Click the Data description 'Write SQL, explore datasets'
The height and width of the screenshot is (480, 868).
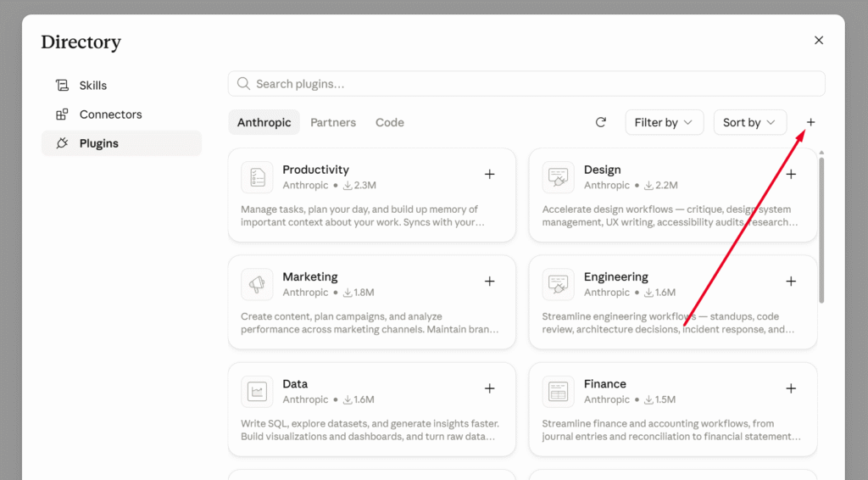pos(370,430)
